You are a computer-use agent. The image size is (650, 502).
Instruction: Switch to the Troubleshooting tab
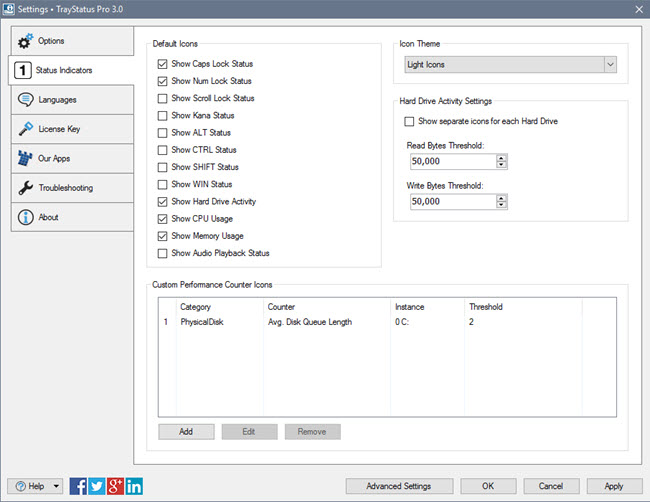click(x=73, y=188)
